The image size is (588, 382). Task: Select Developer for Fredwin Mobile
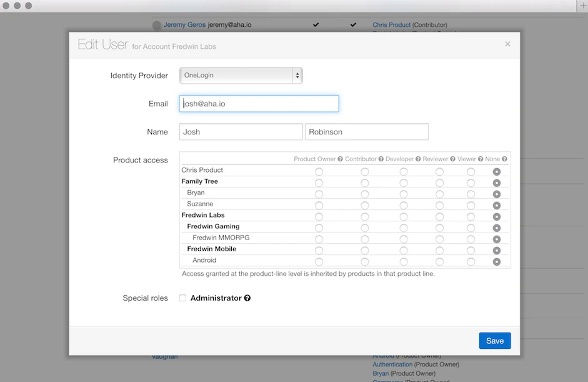[404, 250]
